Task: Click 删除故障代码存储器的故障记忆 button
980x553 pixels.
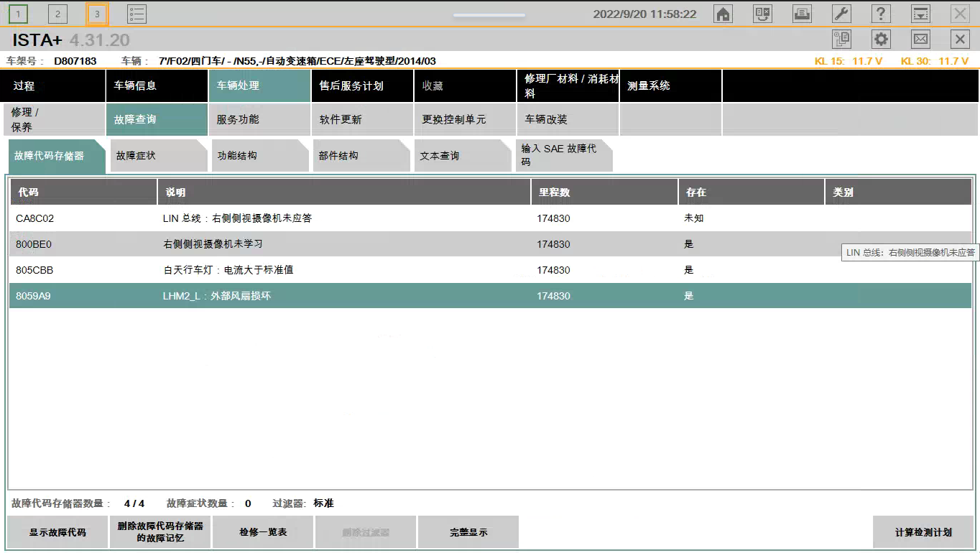Action: click(160, 532)
